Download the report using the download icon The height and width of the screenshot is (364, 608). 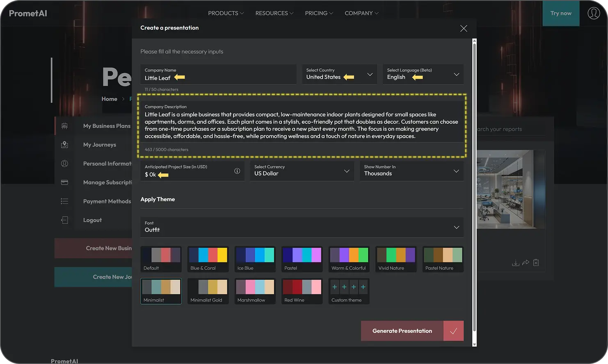pyautogui.click(x=515, y=263)
